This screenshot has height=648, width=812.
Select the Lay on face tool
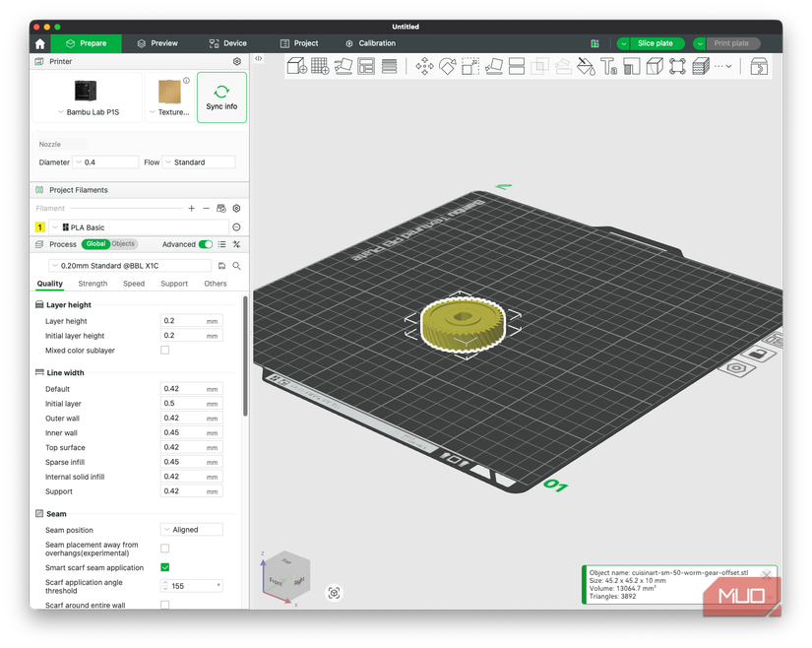pyautogui.click(x=493, y=66)
